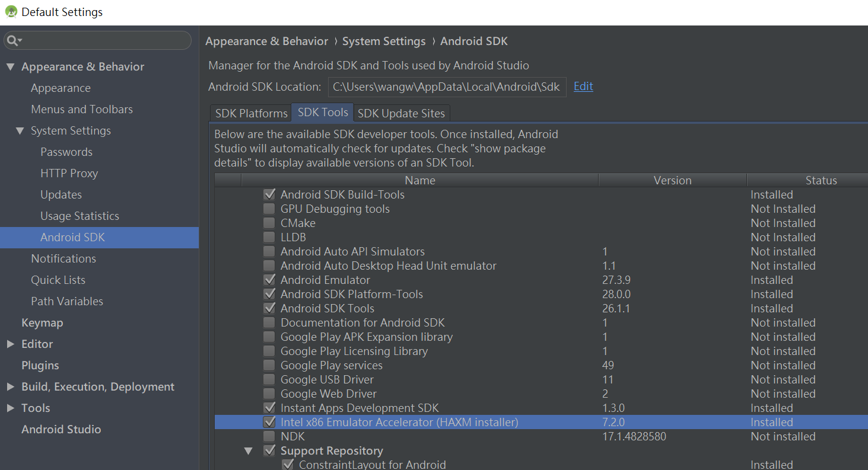868x470 pixels.
Task: Open Usage Statistics settings
Action: point(80,216)
